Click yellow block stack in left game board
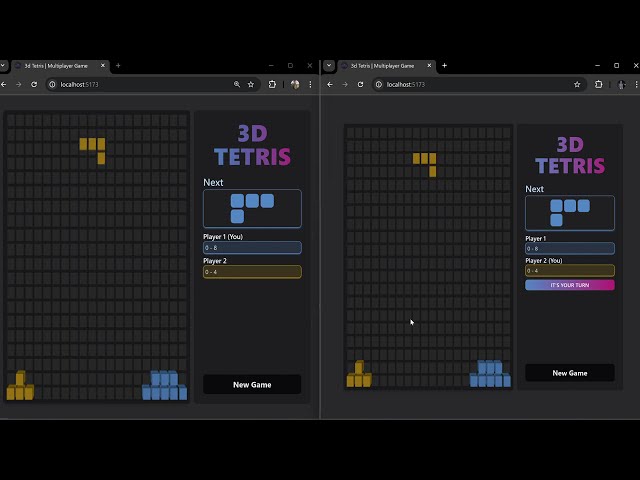This screenshot has width=640, height=480. 20,386
